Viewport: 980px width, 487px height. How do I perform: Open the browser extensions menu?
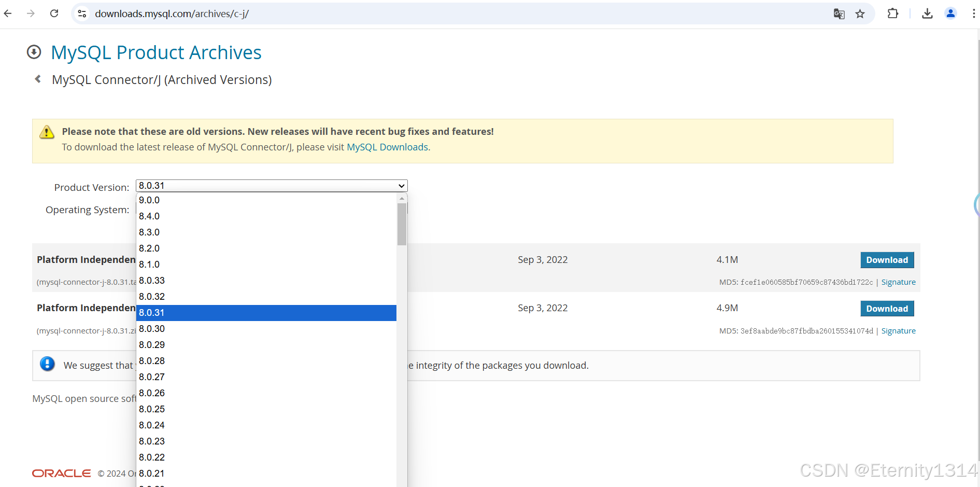(893, 13)
